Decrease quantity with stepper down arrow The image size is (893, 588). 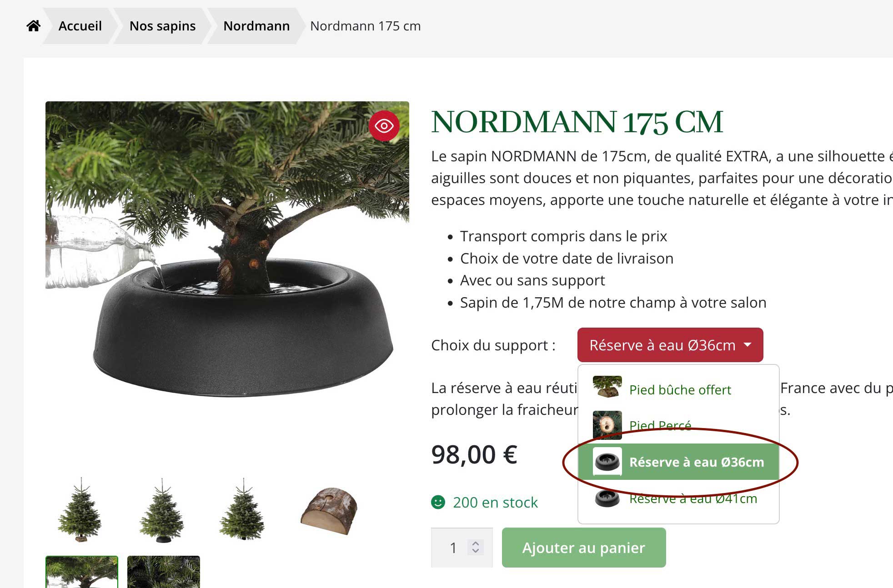click(x=476, y=551)
